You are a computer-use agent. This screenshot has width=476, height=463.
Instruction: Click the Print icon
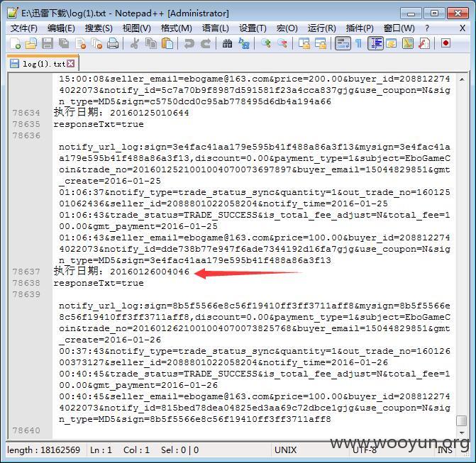pos(113,44)
